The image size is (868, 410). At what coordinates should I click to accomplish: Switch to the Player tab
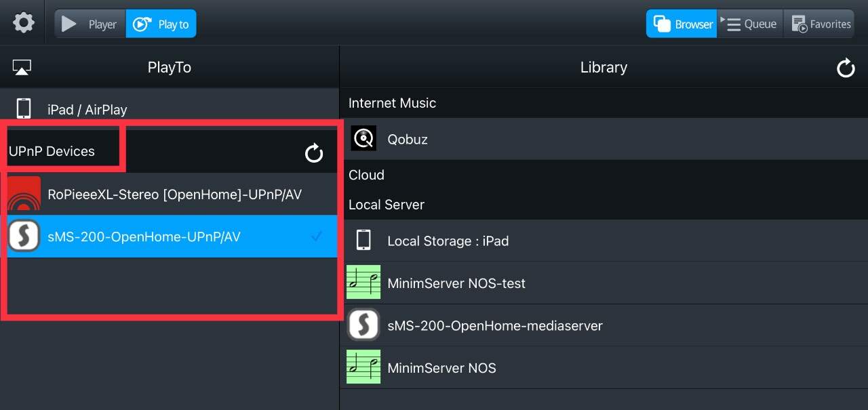pyautogui.click(x=90, y=24)
